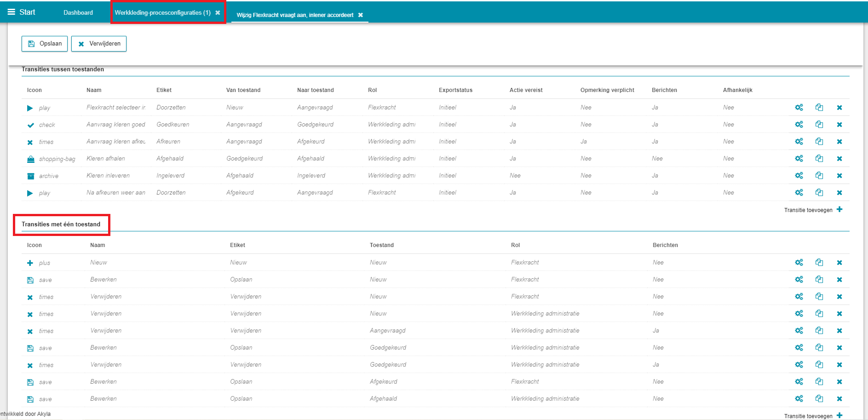Copy the Aanvraag kleren afkeuren transition
Image resolution: width=868 pixels, height=420 pixels.
819,142
